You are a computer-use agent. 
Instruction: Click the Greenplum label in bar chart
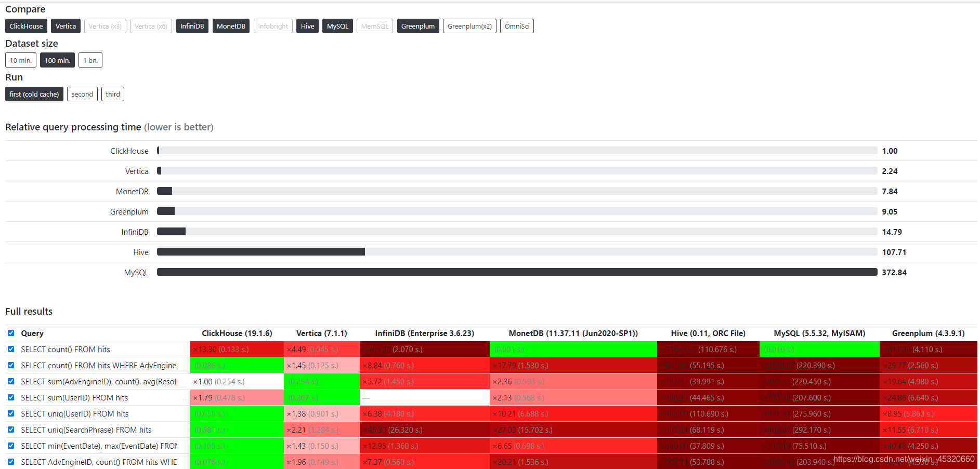pos(129,212)
